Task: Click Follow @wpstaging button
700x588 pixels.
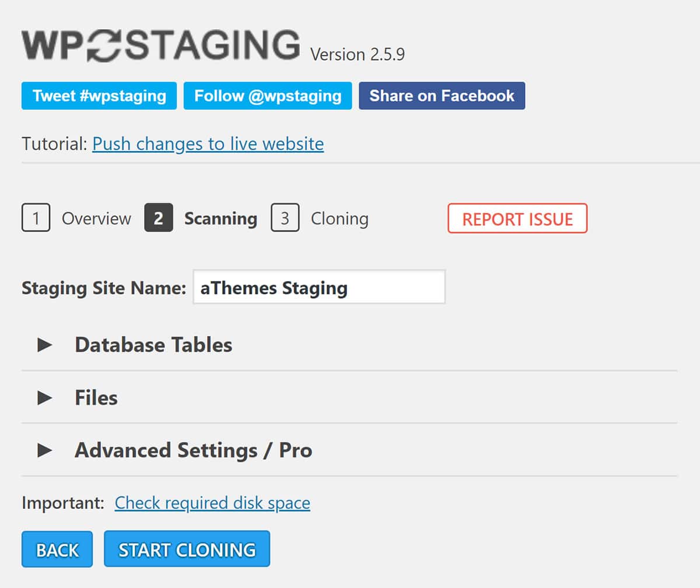Action: [x=268, y=96]
